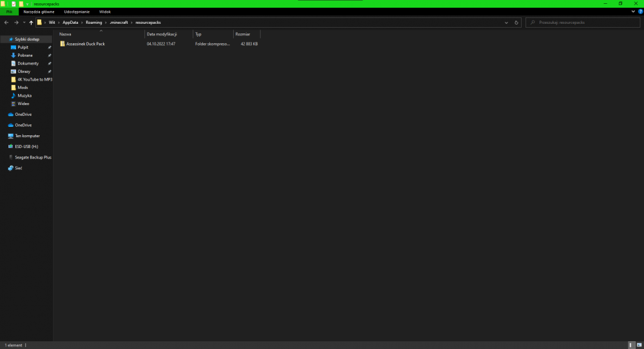This screenshot has width=644, height=349.
Task: Open the Plik menu tab
Action: click(9, 12)
